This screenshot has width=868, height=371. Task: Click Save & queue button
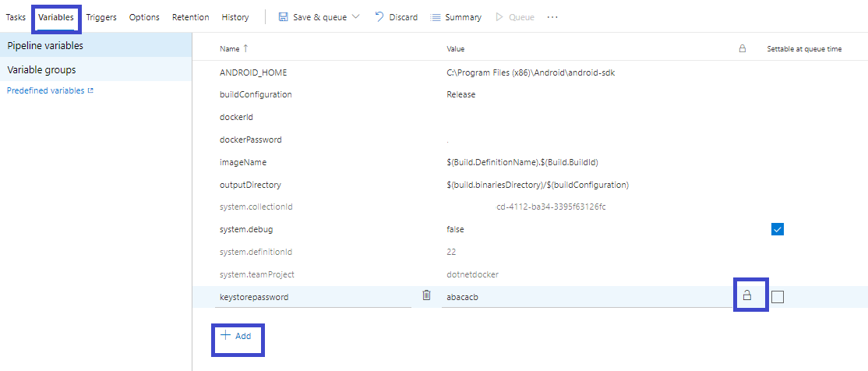312,17
